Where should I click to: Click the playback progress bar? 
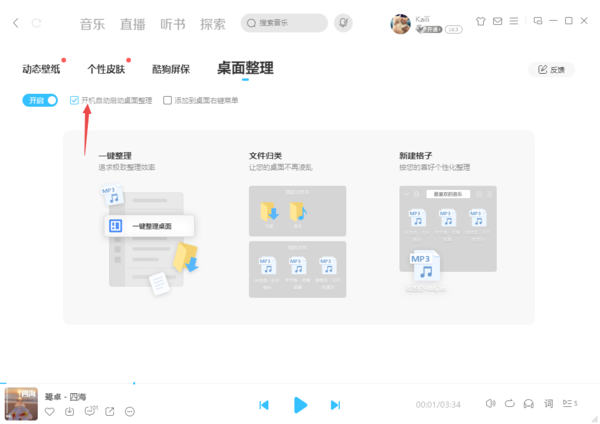click(x=300, y=383)
